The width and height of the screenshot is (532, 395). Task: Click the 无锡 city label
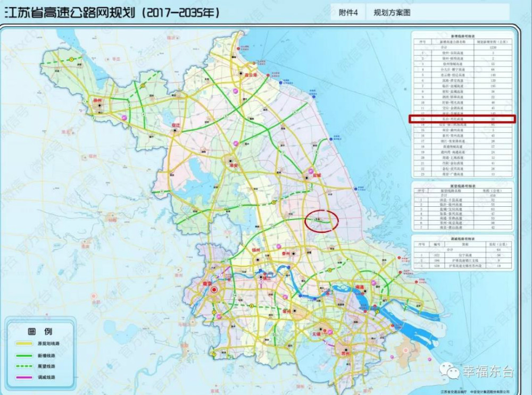tap(317, 334)
